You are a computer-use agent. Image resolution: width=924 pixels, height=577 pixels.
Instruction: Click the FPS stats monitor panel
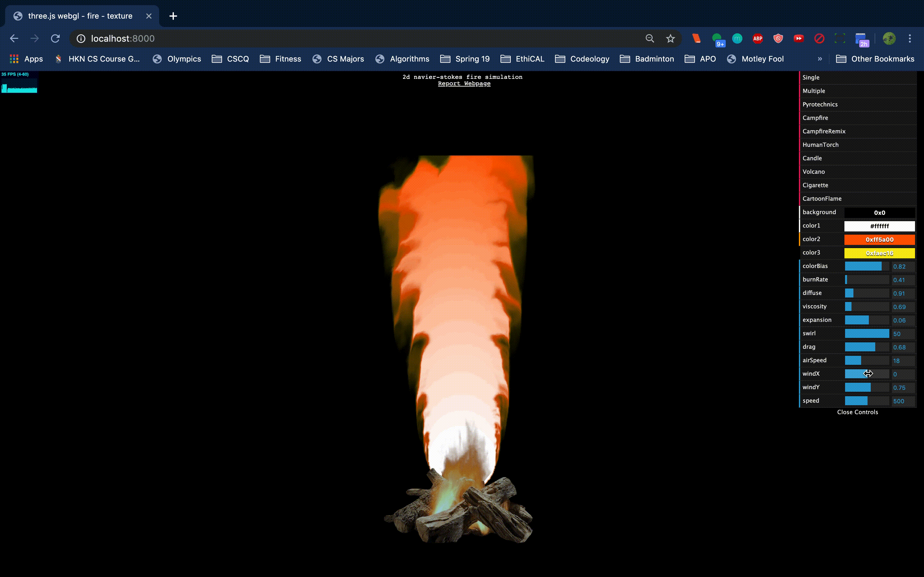19,82
